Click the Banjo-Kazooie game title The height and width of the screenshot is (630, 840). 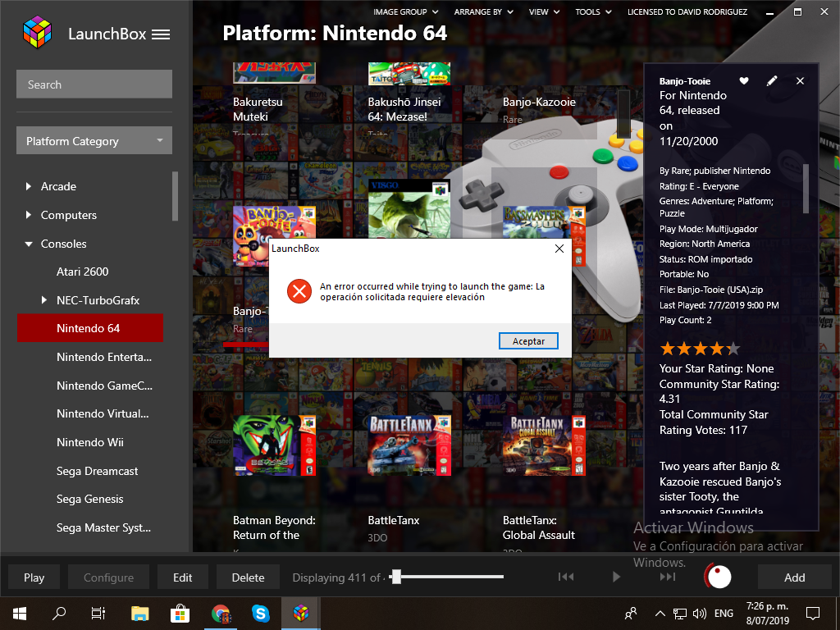(x=539, y=102)
